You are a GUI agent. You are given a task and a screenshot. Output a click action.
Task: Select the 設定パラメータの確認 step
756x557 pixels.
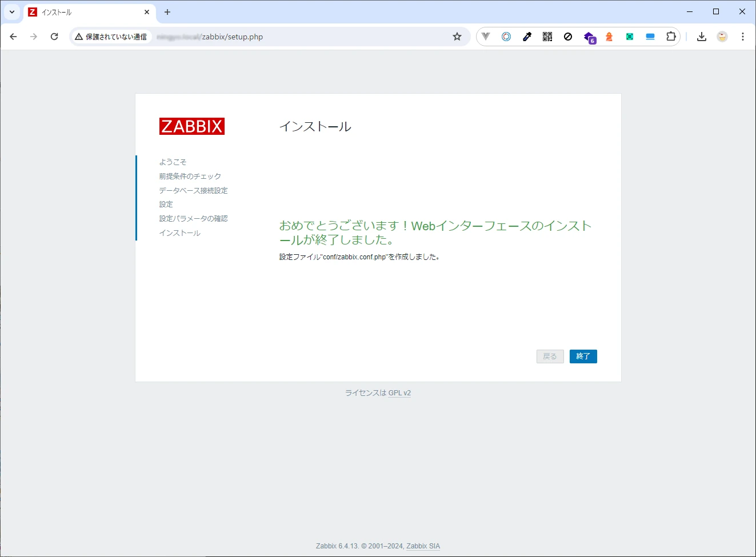[193, 219]
